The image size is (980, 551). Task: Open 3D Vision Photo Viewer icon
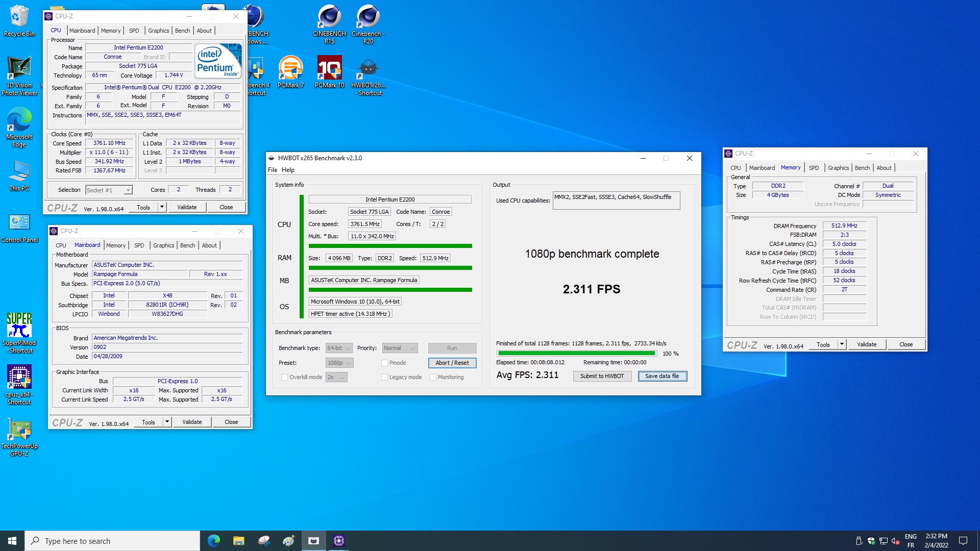[19, 76]
